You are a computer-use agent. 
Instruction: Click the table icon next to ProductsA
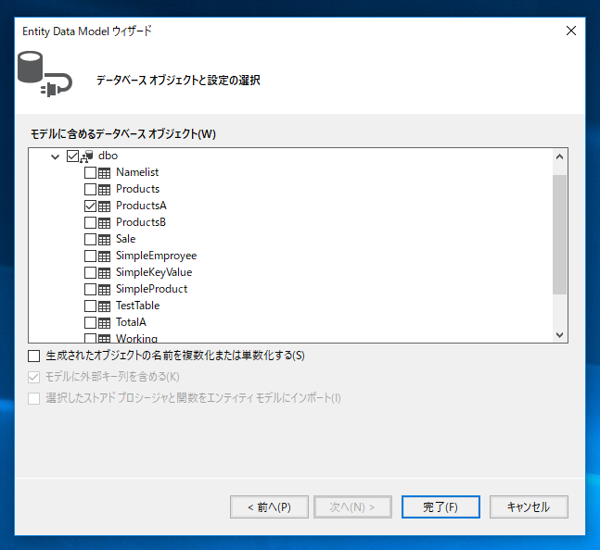104,206
